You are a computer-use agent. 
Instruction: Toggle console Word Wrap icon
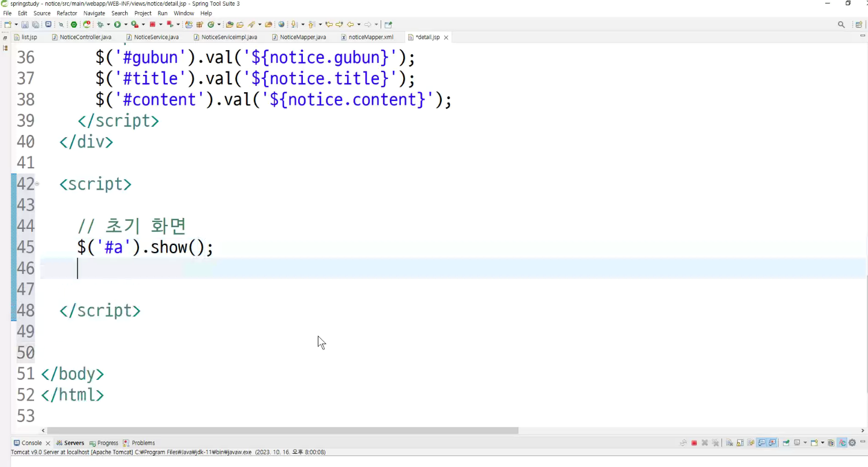click(750, 443)
